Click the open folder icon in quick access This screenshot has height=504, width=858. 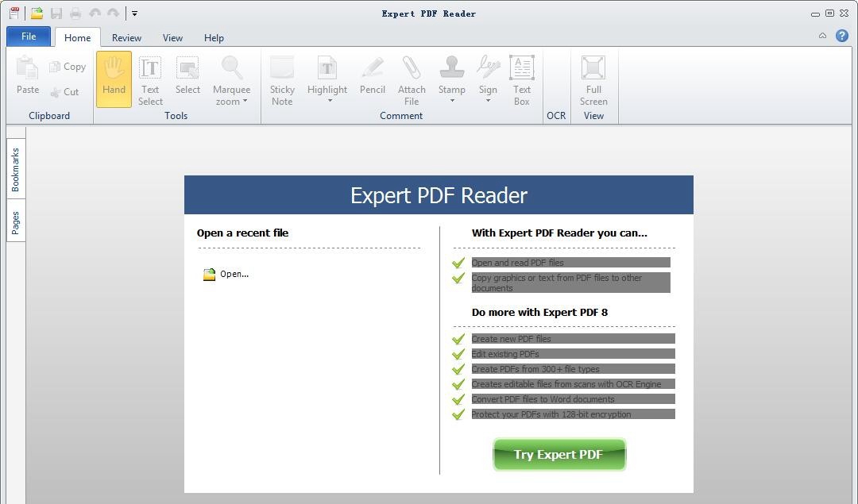[x=37, y=13]
